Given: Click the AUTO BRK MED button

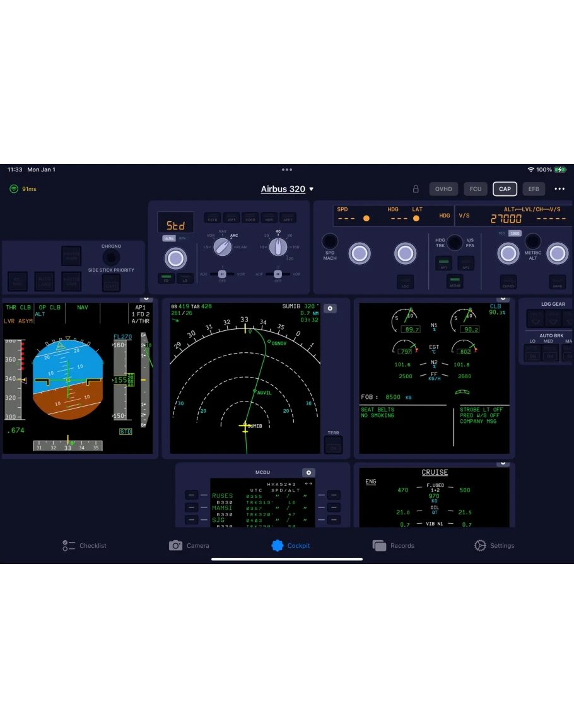Looking at the screenshot, I should click(550, 353).
